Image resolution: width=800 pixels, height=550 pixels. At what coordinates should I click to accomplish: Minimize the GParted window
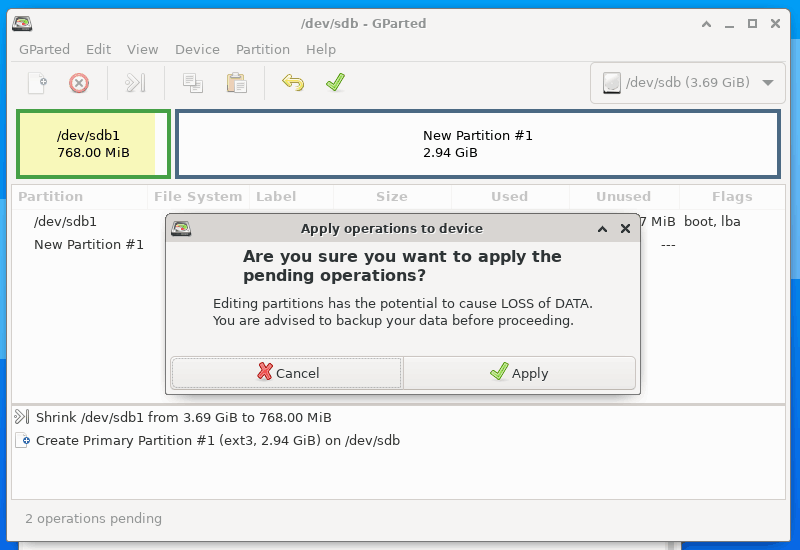click(730, 24)
